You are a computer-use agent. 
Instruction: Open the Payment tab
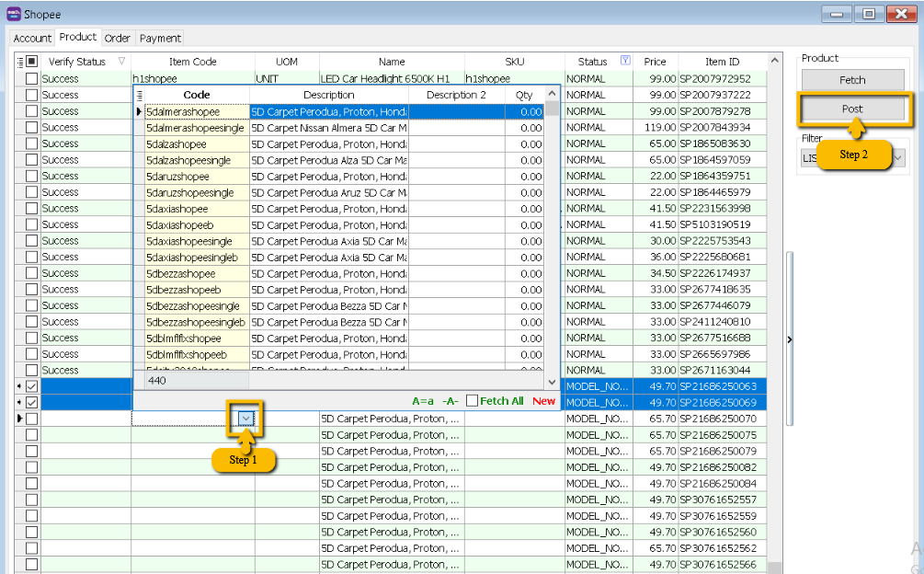coord(160,38)
